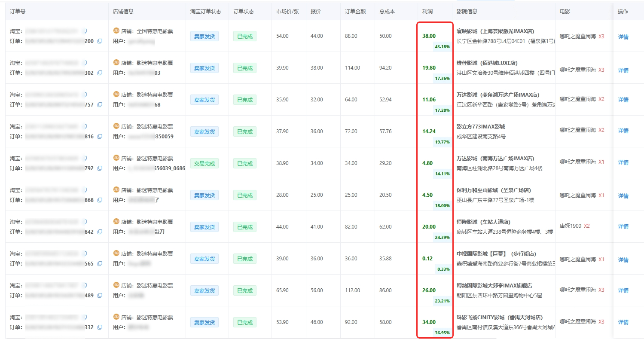Viewport: 644px width, 339px height.
Task: Click the address 成华区建设南支路4号
Action: pyautogui.click(x=481, y=137)
